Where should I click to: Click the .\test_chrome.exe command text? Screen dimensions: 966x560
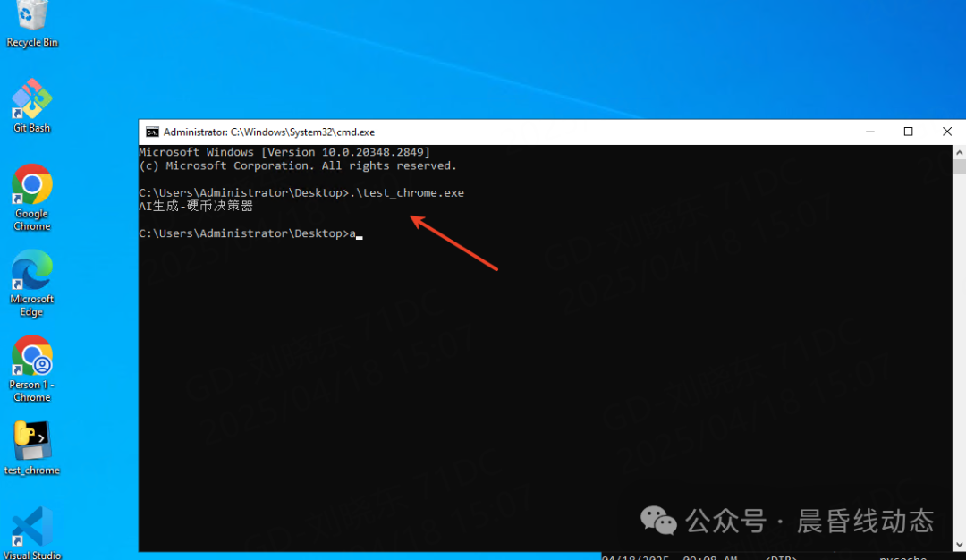click(408, 192)
